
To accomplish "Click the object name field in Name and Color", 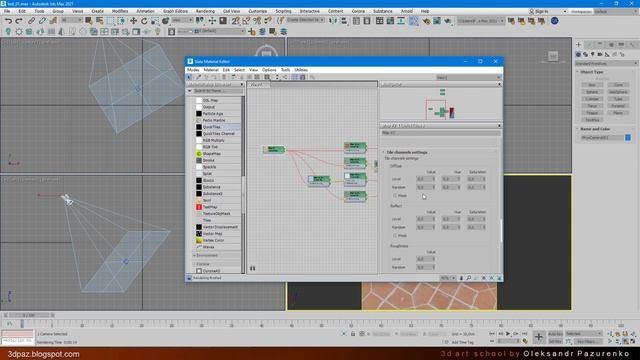I will (x=602, y=138).
